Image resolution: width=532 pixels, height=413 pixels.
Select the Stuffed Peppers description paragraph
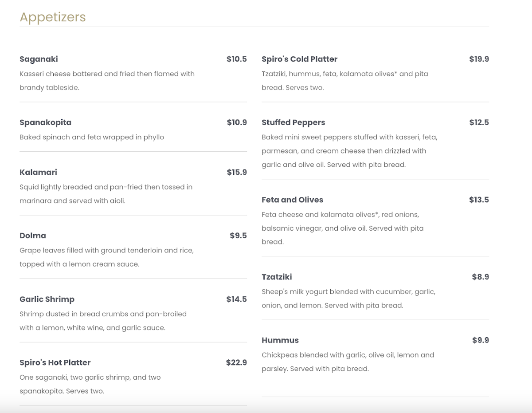click(349, 151)
